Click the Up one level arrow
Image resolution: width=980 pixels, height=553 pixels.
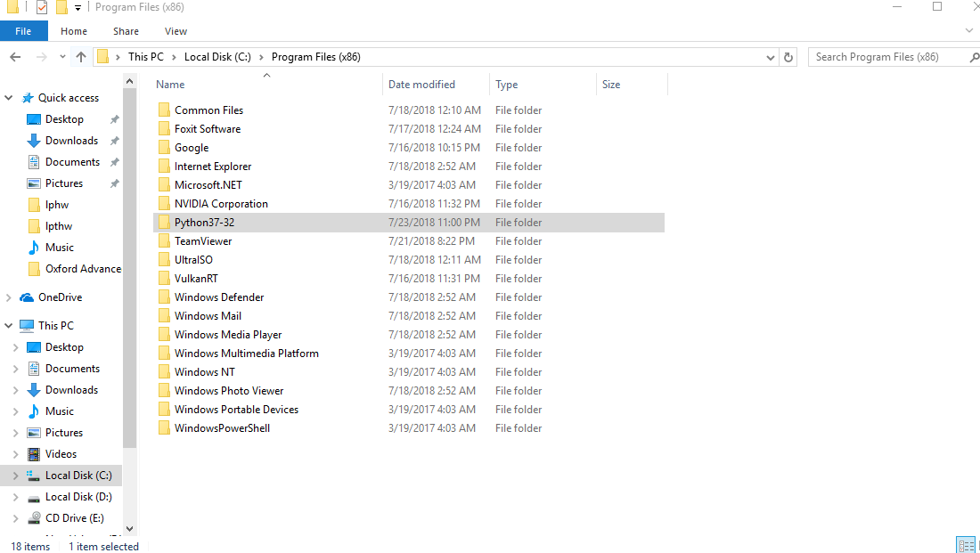click(x=81, y=57)
